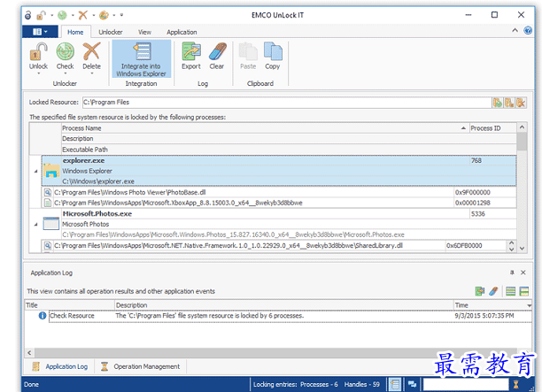Click the Unlock ribbon button
This screenshot has height=392, width=542.
tap(38, 58)
